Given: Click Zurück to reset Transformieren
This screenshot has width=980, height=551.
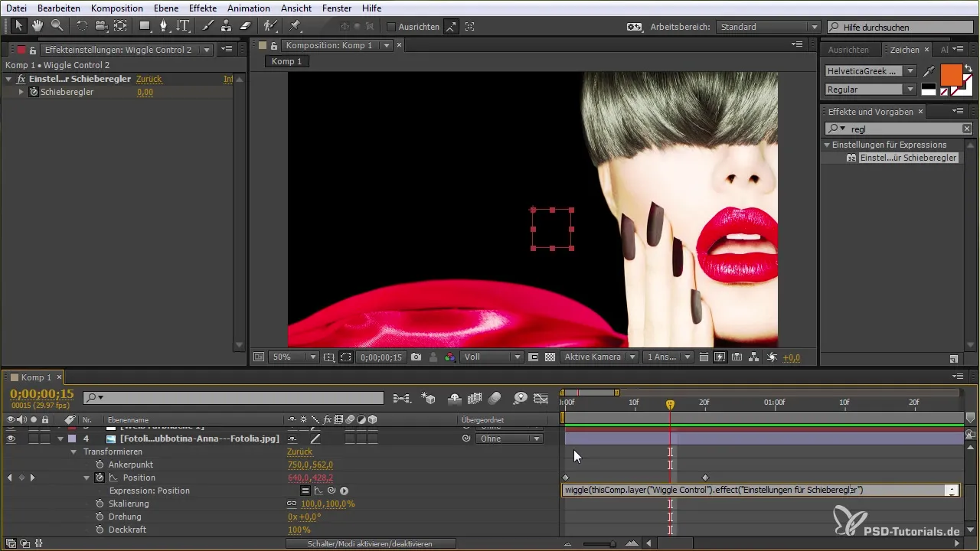Looking at the screenshot, I should click(299, 452).
